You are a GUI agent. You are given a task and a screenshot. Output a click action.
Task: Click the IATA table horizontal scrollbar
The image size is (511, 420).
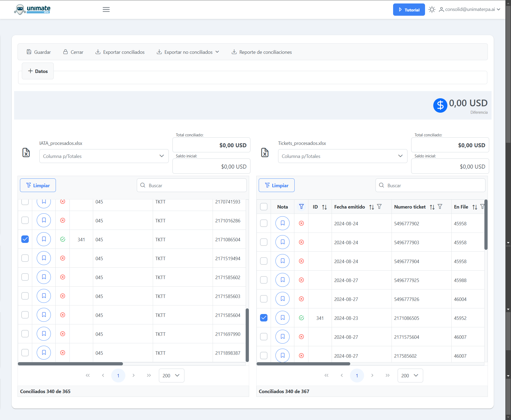70,364
